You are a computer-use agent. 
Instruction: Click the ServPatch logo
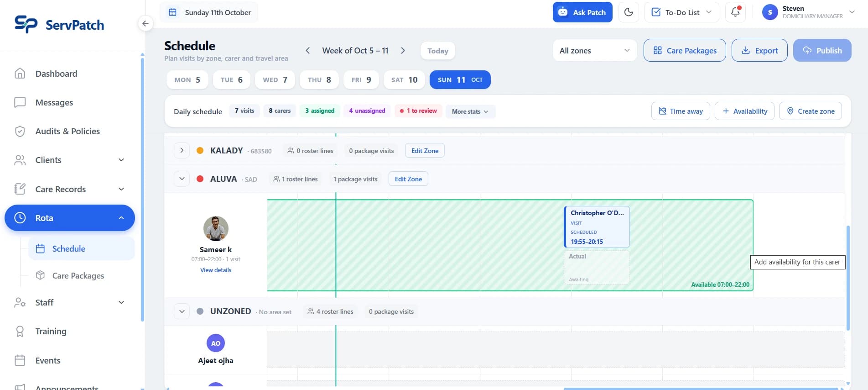[x=59, y=24]
